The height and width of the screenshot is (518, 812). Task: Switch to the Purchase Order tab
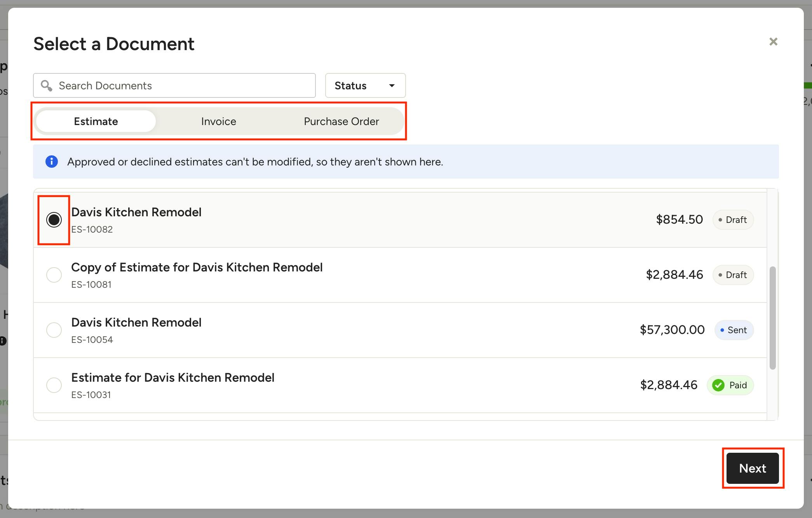coord(342,121)
